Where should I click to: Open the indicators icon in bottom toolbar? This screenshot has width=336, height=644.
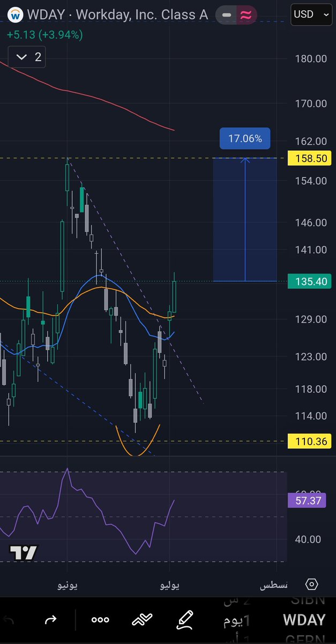tap(142, 620)
